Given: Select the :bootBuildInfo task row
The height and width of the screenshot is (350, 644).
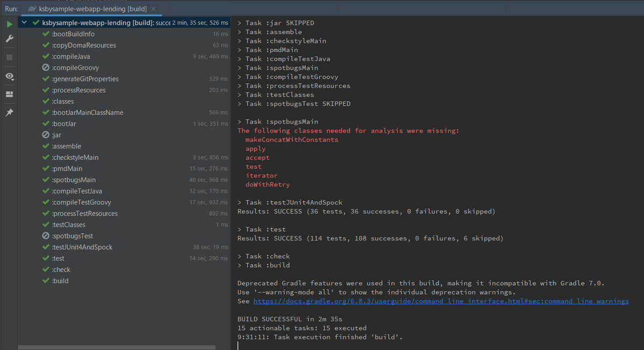Looking at the screenshot, I should (124, 34).
